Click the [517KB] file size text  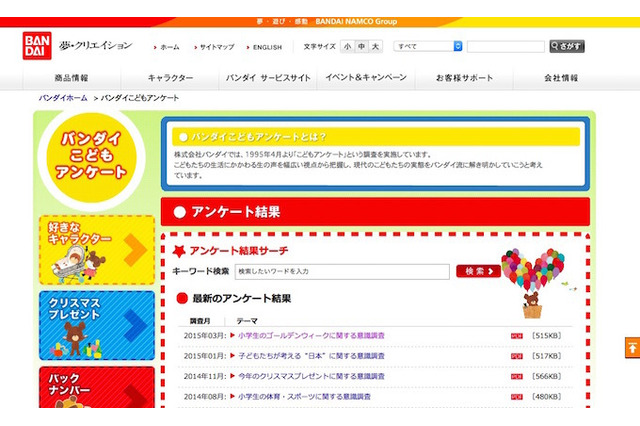point(547,356)
